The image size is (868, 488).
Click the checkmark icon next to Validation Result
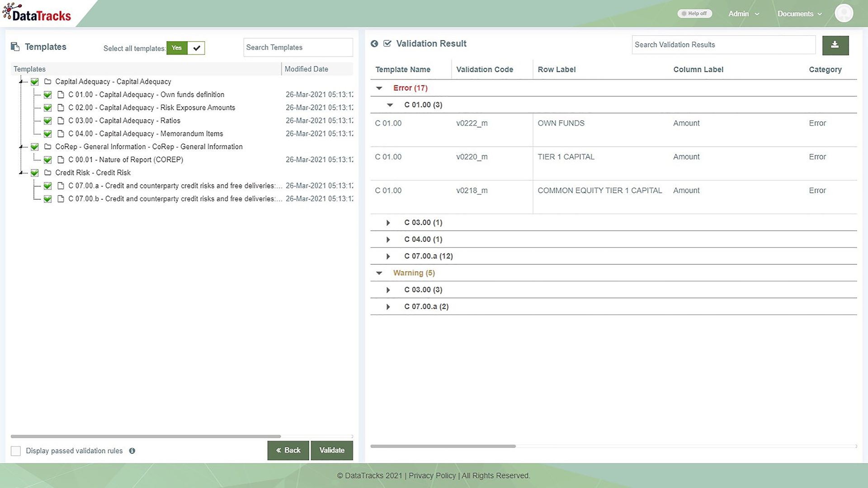pyautogui.click(x=387, y=44)
